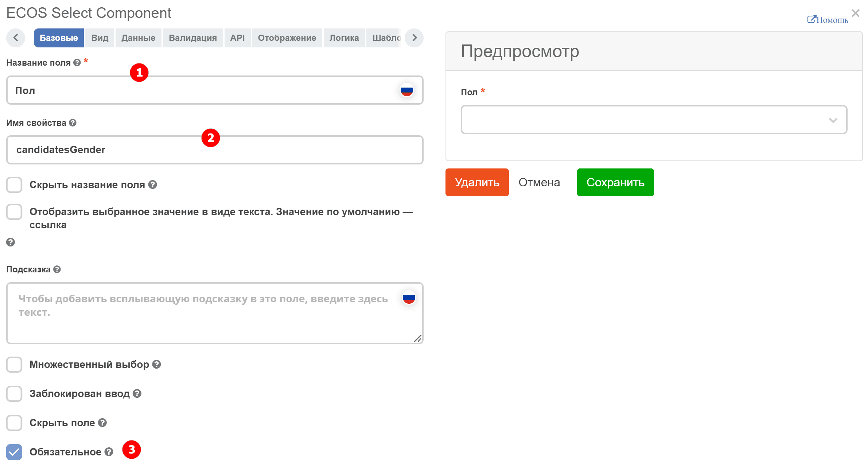Open the Пол dropdown in preview
Image resolution: width=868 pixels, height=474 pixels.
click(654, 120)
